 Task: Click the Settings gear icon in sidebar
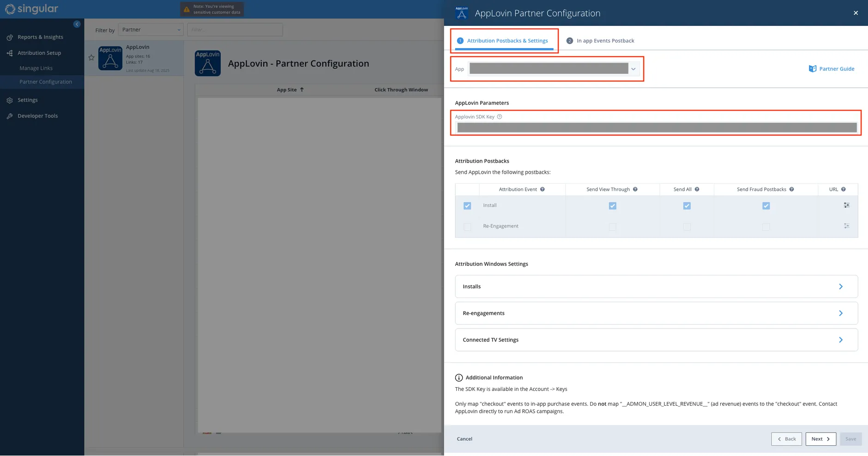[x=10, y=100]
